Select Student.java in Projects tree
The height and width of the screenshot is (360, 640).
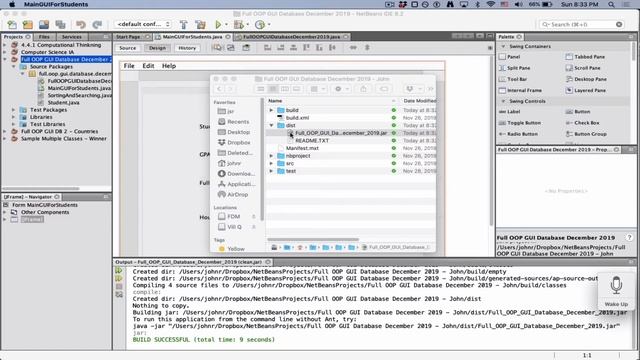coord(63,102)
